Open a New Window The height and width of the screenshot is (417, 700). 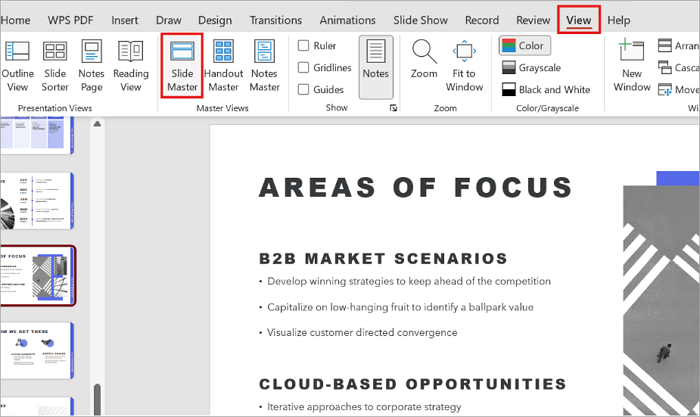click(632, 66)
